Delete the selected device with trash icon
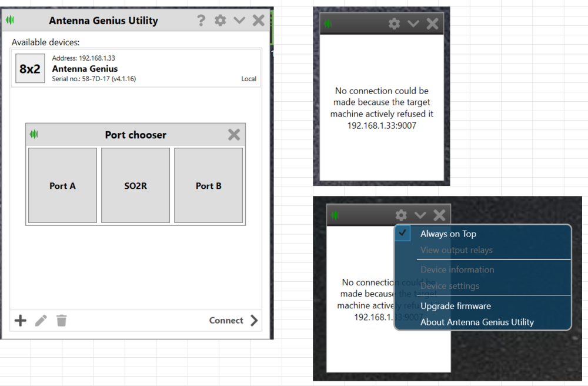 click(x=62, y=320)
